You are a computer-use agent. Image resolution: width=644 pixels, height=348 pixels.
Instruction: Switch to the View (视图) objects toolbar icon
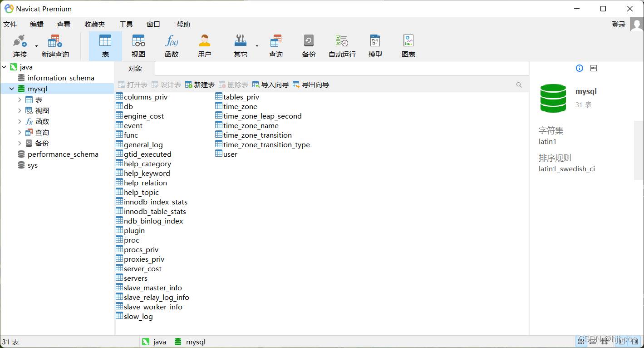[x=138, y=41]
